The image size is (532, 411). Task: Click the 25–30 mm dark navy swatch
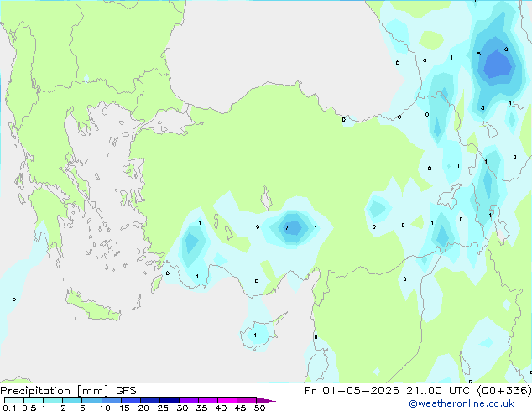[x=169, y=400]
